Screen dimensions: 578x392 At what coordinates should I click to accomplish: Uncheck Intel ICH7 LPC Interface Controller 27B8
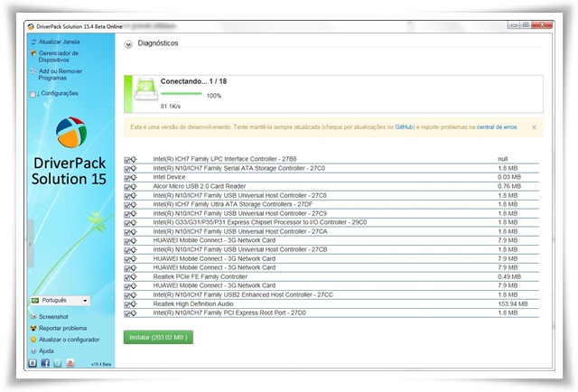click(x=126, y=160)
